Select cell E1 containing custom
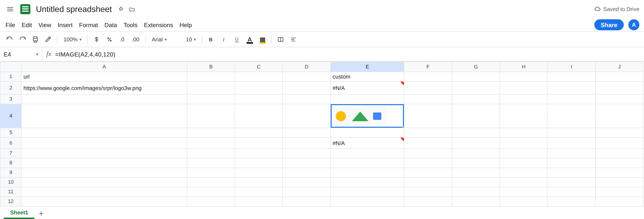644x219 pixels. pyautogui.click(x=367, y=77)
